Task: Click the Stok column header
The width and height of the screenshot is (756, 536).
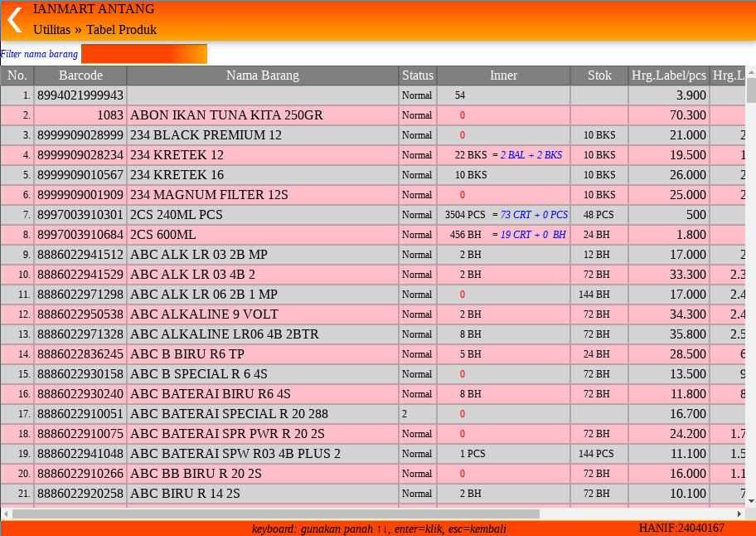Action: 599,76
